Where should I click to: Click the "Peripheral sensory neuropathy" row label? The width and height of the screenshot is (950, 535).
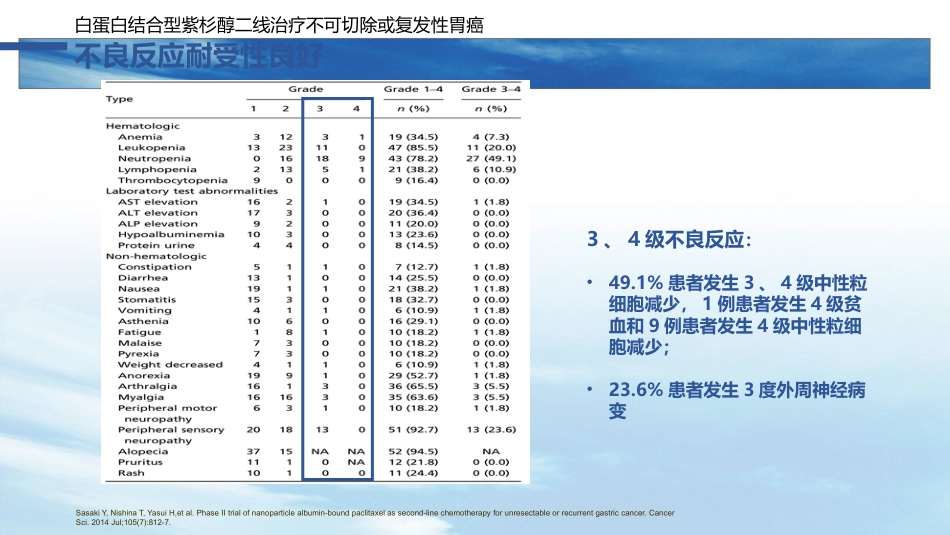(171, 435)
